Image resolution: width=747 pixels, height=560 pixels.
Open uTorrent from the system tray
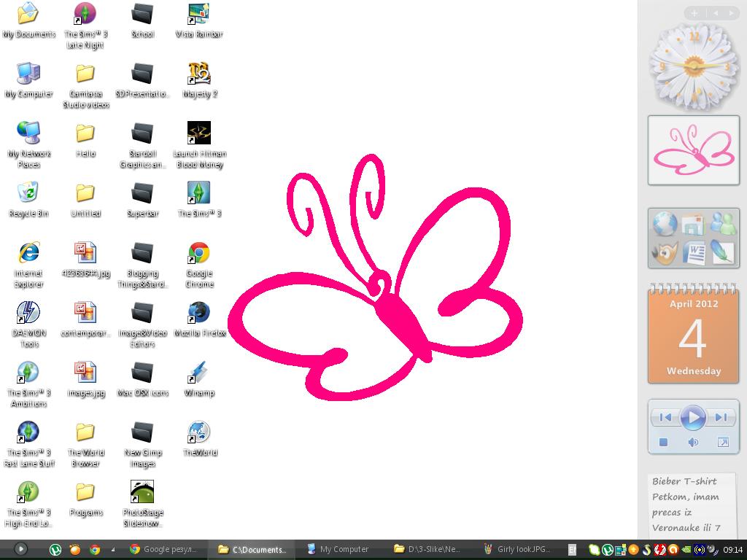608,549
